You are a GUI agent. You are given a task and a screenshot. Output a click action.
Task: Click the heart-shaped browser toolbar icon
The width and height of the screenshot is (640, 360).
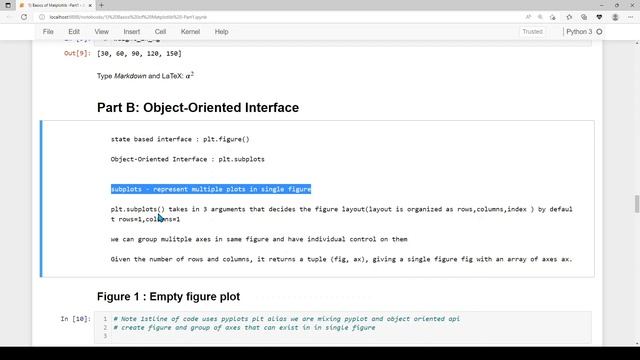click(x=599, y=17)
